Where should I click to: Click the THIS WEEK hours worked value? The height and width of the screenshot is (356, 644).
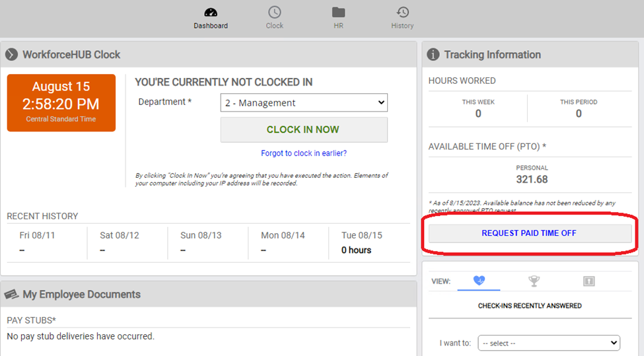[x=478, y=114]
